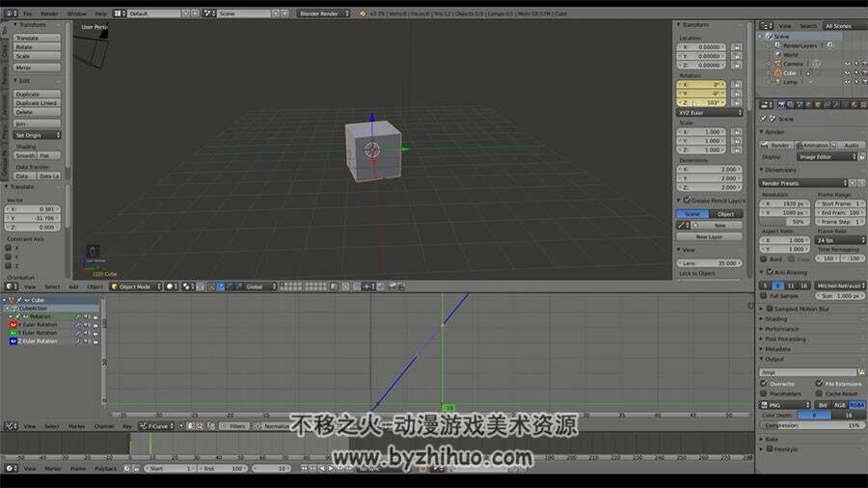Open the Blender Render engine selector
The height and width of the screenshot is (488, 868).
point(324,14)
